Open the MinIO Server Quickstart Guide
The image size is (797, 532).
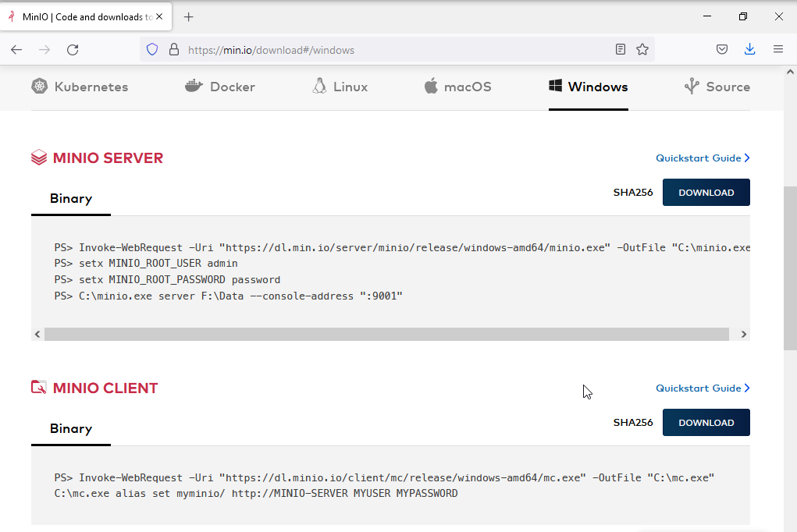702,158
